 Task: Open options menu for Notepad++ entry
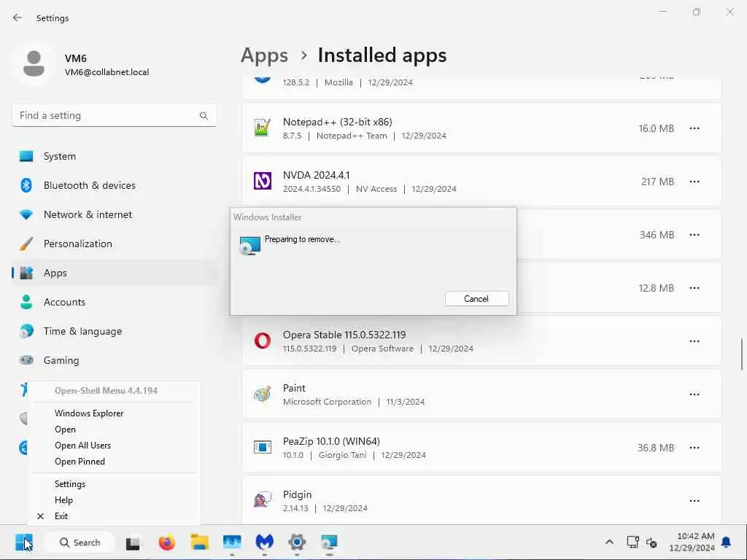click(x=694, y=128)
